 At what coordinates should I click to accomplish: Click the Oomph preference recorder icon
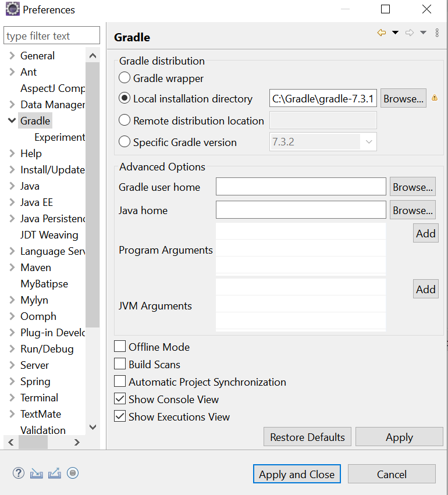pos(73,473)
